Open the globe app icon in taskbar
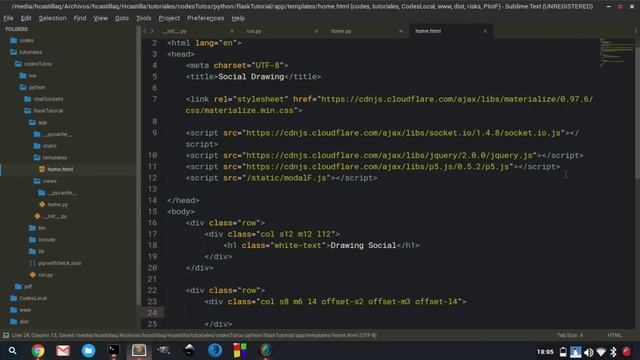Viewport: 640px width, 360px height. click(x=266, y=351)
